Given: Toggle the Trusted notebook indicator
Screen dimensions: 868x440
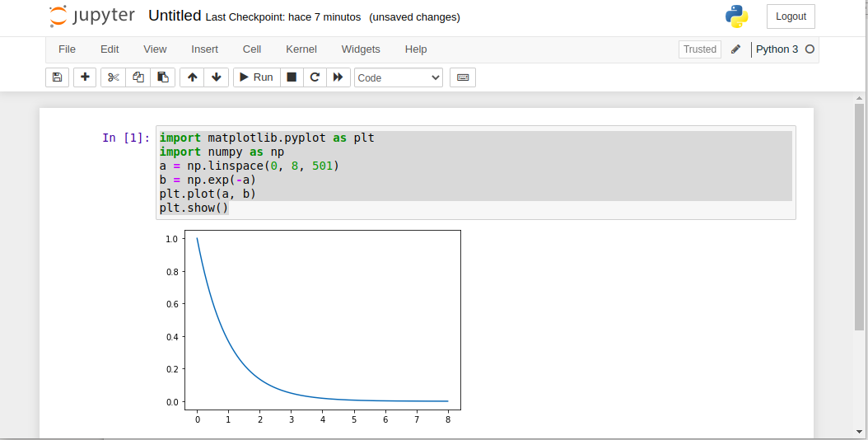Looking at the screenshot, I should point(700,49).
